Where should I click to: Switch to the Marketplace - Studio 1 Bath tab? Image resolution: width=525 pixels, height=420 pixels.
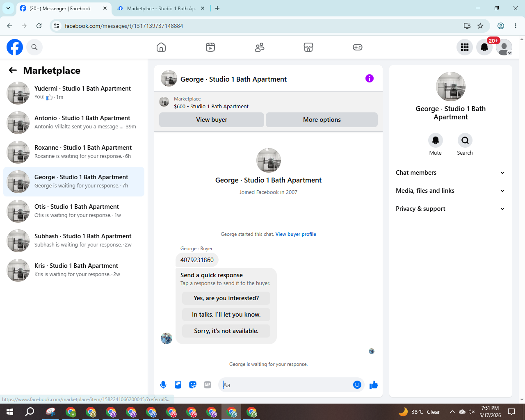tap(161, 8)
